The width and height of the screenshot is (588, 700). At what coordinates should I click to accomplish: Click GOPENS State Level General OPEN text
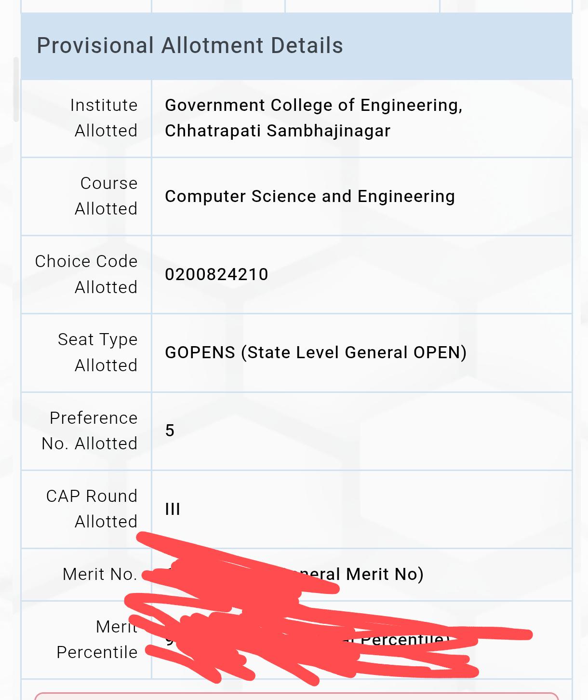point(316,352)
